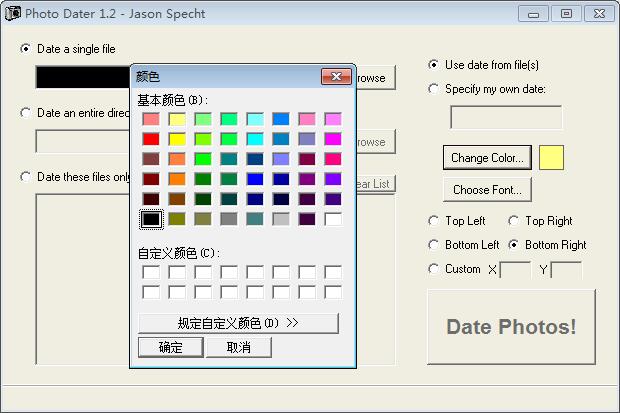The width and height of the screenshot is (620, 413).
Task: Pick the black basic color swatch
Action: (x=151, y=219)
